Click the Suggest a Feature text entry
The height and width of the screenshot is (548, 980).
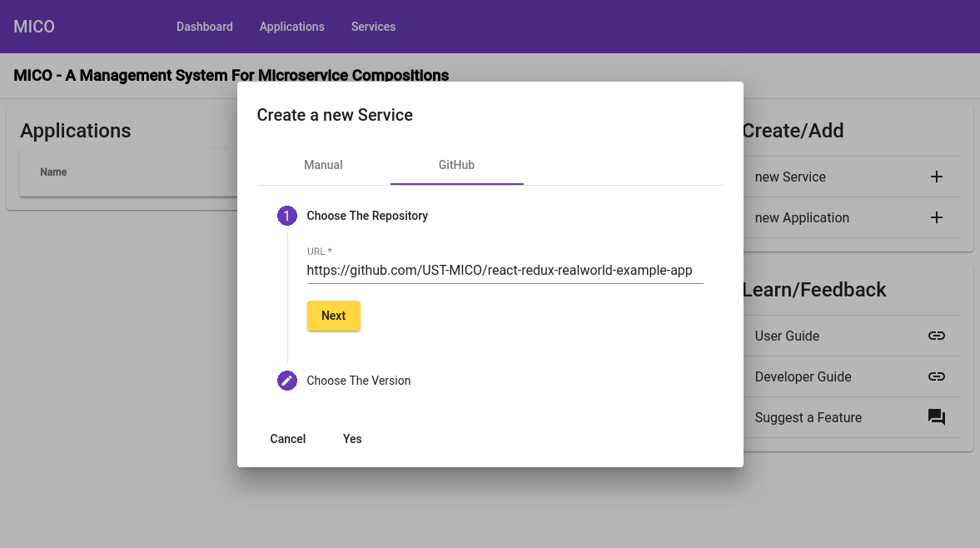pyautogui.click(x=808, y=417)
